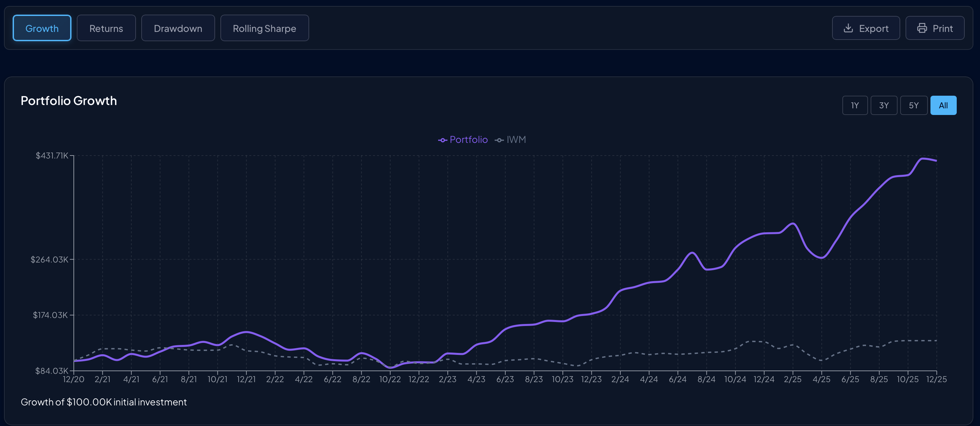Click the IWM legend marker icon

[499, 140]
